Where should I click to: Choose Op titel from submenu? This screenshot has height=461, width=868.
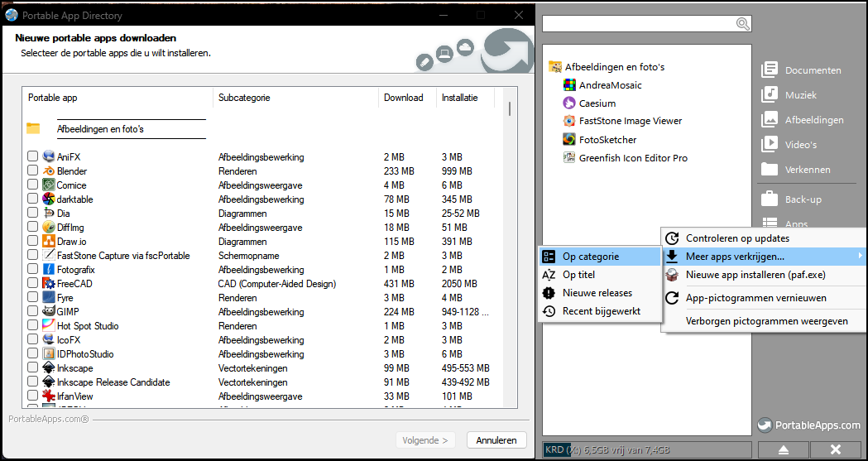coord(600,275)
